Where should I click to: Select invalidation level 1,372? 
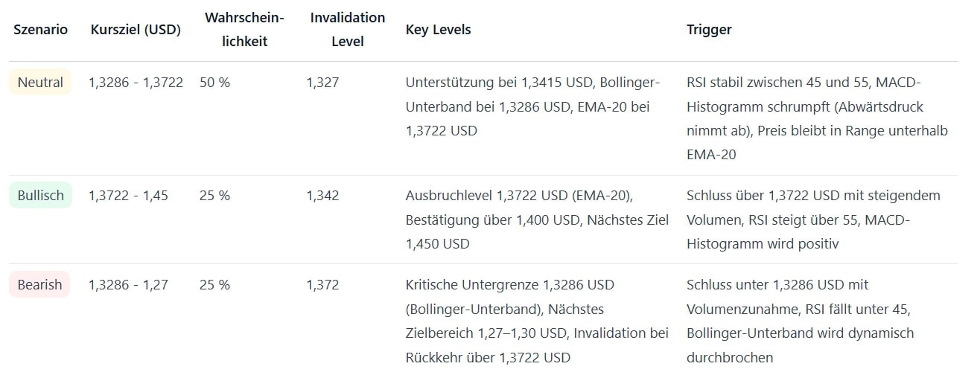click(x=322, y=285)
